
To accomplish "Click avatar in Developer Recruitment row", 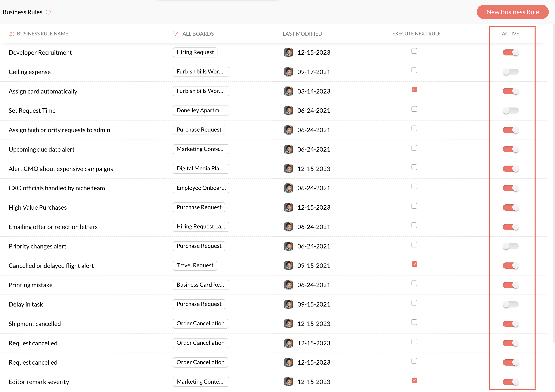I will click(288, 52).
